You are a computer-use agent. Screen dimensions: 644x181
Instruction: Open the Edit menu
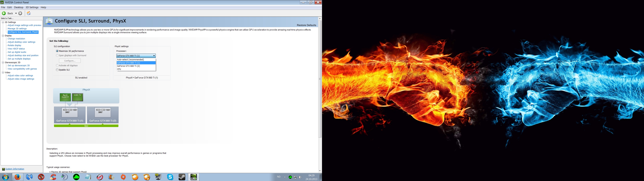click(10, 7)
